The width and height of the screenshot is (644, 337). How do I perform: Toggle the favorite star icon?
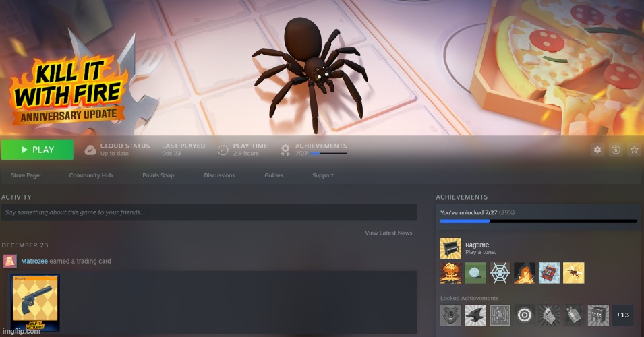click(634, 150)
